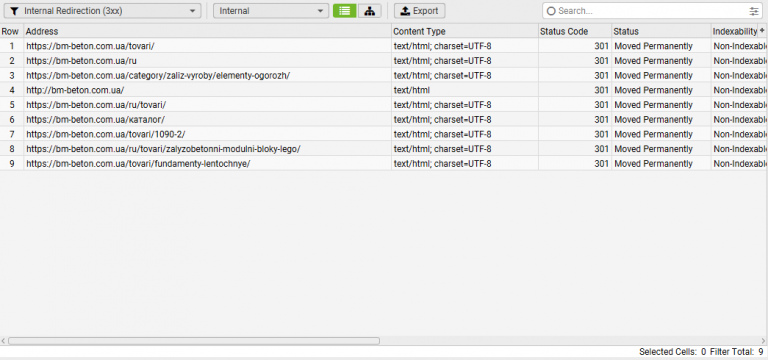
Task: Open the Internal Redirection (3xx) filter dropdown
Action: click(x=102, y=11)
